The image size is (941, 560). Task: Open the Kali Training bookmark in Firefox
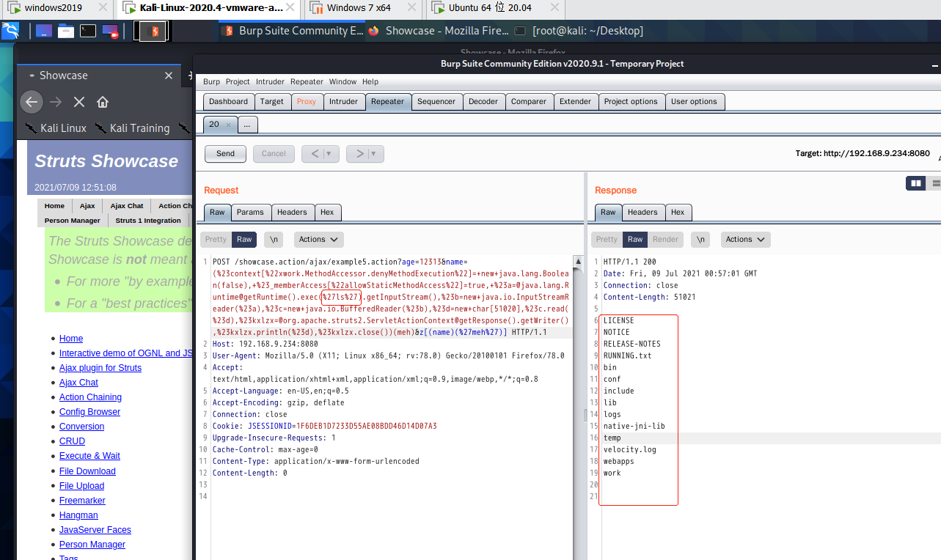[x=132, y=128]
